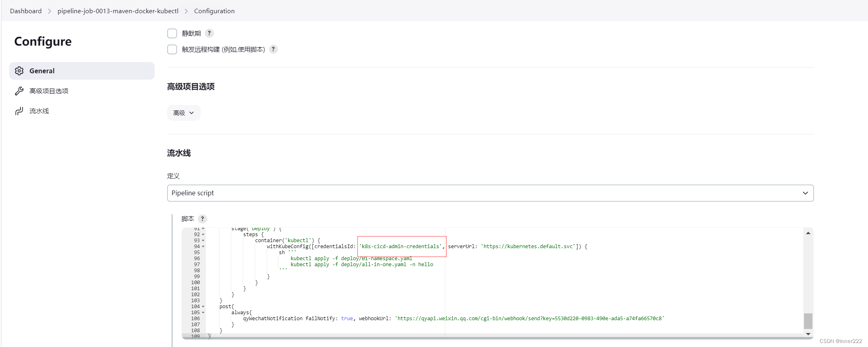Click the kubectl apply all-in-one.yaml line

(362, 265)
